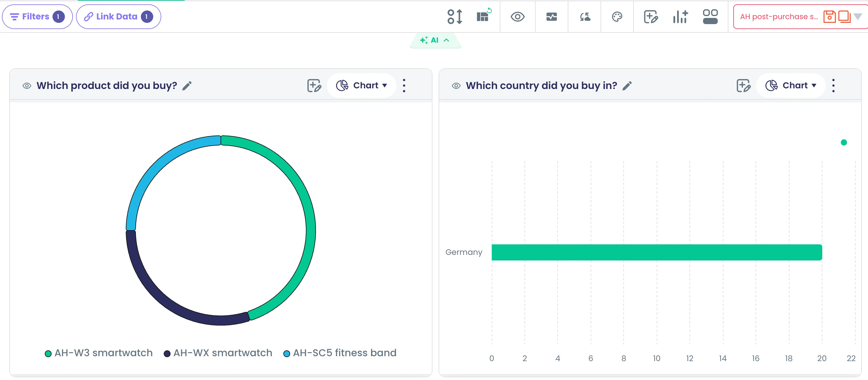Toggle AH-WX smartwatch legend item

(x=218, y=353)
